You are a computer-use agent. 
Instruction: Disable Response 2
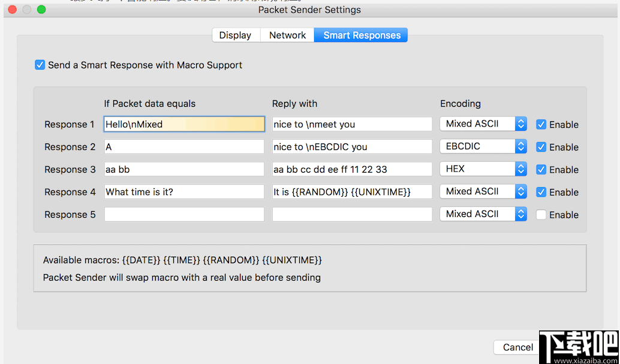click(x=541, y=147)
